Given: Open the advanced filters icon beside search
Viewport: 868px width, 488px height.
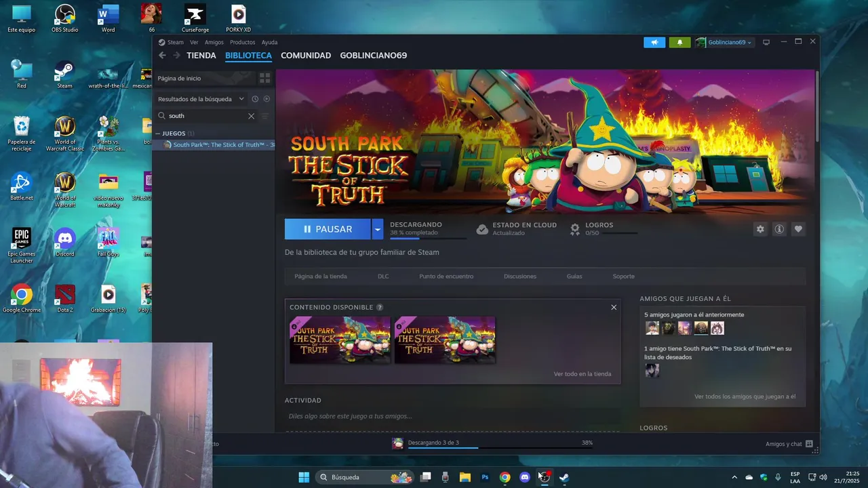Looking at the screenshot, I should tap(265, 116).
